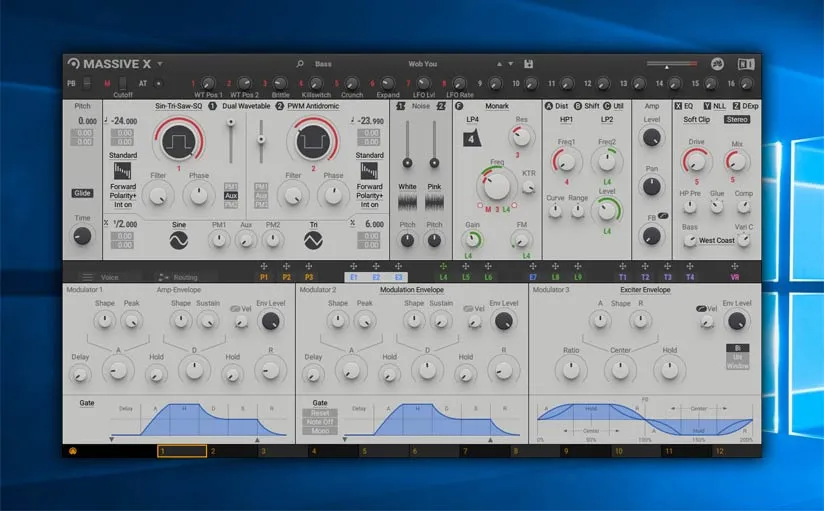Switch to the Routing tab
The height and width of the screenshot is (511, 824).
[179, 277]
